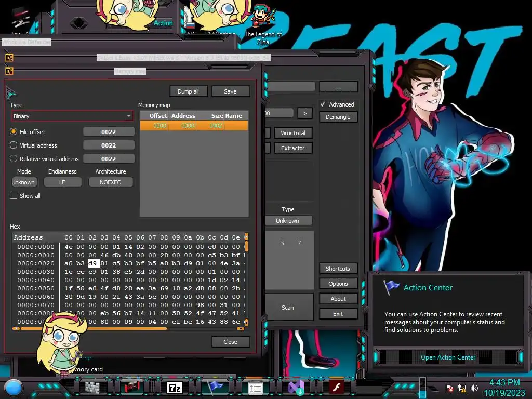Select the Virtual address radio button

click(x=14, y=145)
